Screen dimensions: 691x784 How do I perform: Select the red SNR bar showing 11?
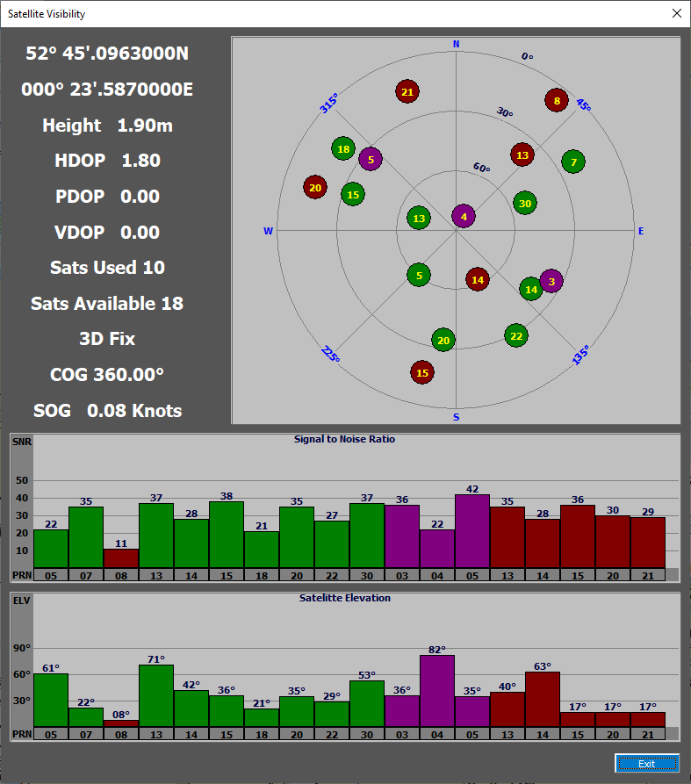pos(121,558)
